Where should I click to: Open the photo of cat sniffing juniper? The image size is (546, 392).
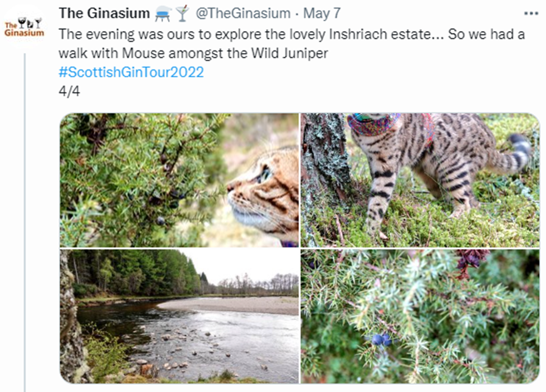[179, 180]
